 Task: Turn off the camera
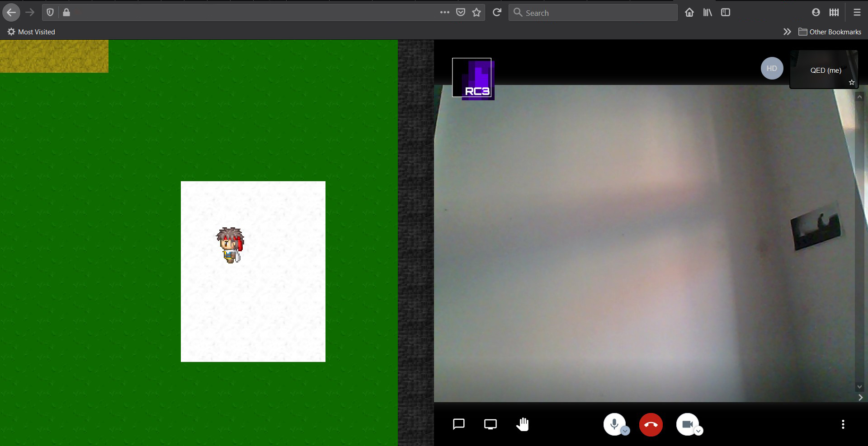click(x=687, y=424)
